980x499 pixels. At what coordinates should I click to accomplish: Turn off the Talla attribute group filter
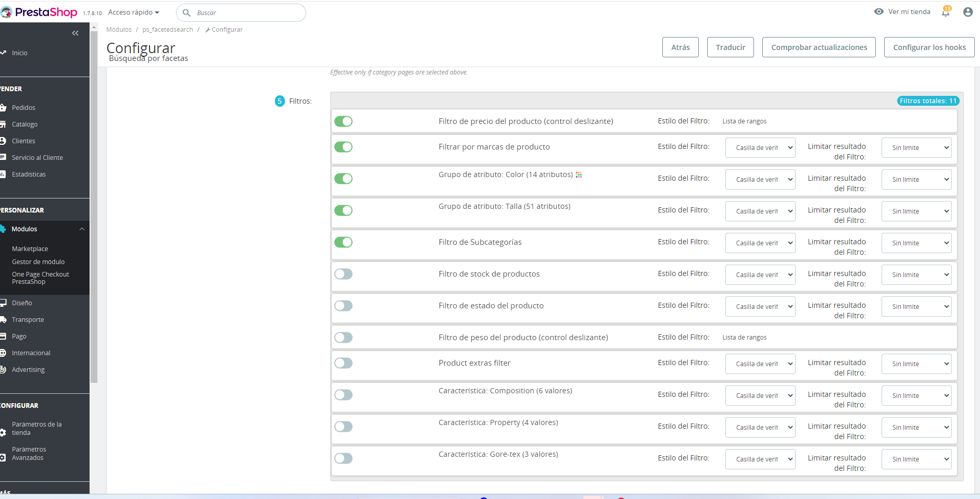click(x=343, y=210)
